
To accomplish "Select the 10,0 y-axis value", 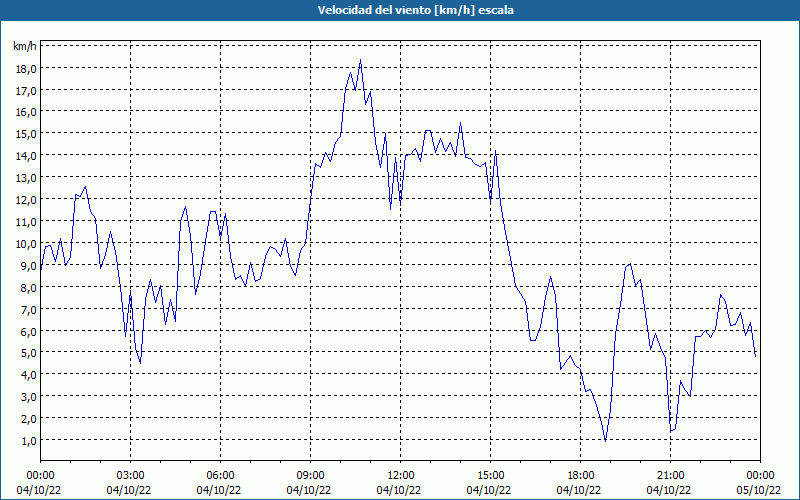I will [26, 244].
